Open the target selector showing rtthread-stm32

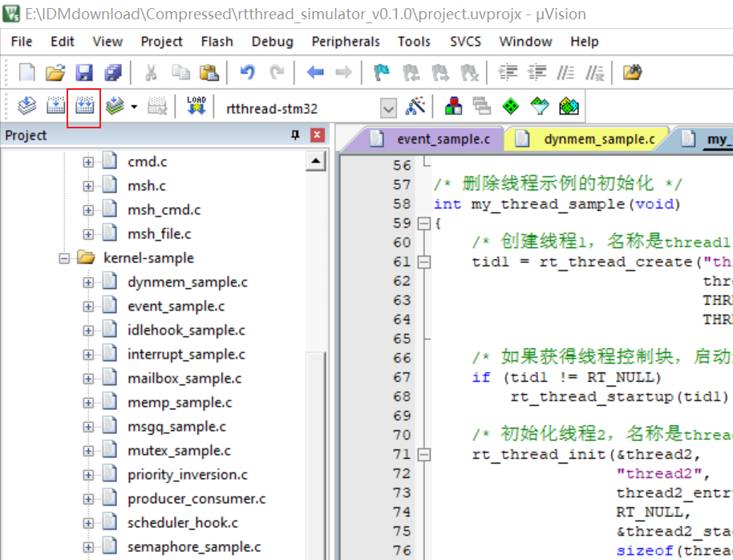point(310,108)
